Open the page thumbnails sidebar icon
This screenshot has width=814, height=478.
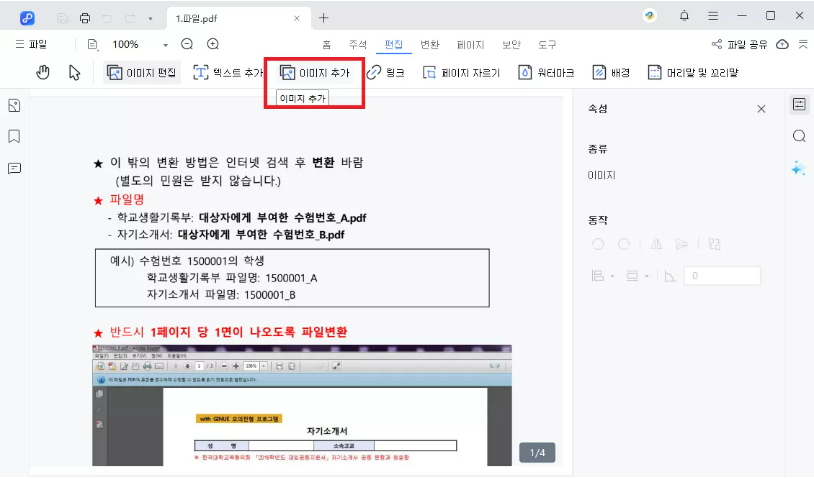tap(15, 106)
